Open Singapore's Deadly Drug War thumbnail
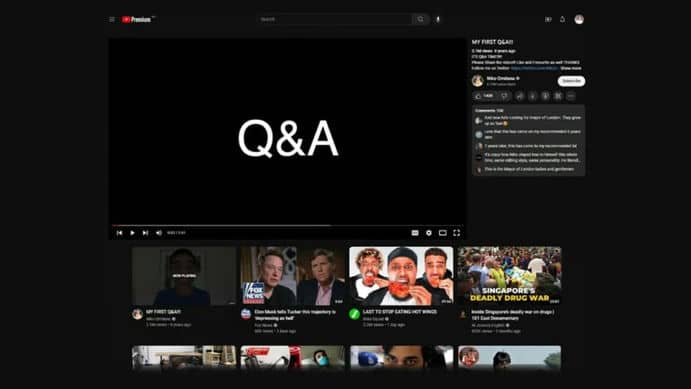691x389 pixels. point(509,276)
